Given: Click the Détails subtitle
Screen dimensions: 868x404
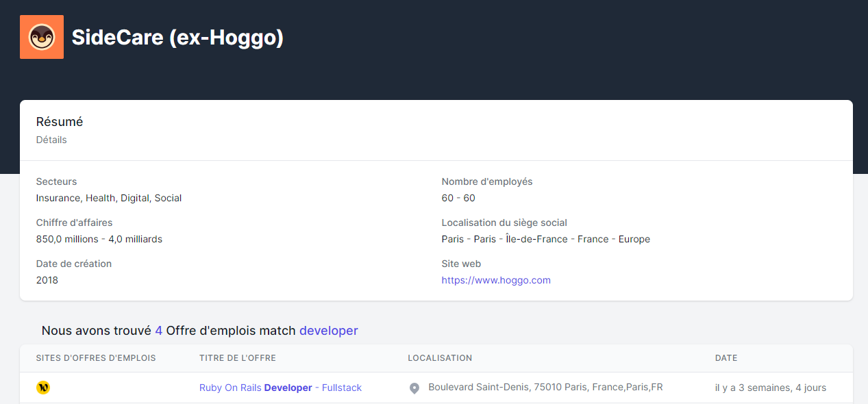Looking at the screenshot, I should pos(51,140).
